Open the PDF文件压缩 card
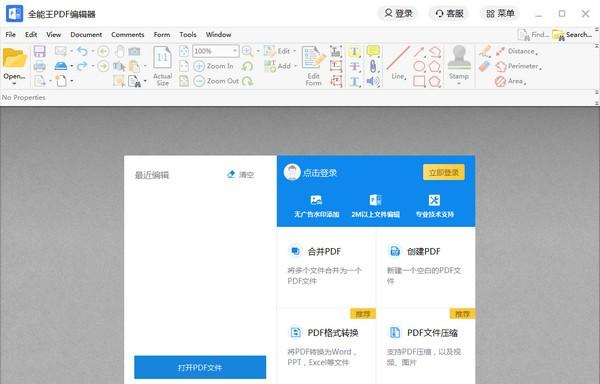600x384 pixels. pyautogui.click(x=426, y=347)
